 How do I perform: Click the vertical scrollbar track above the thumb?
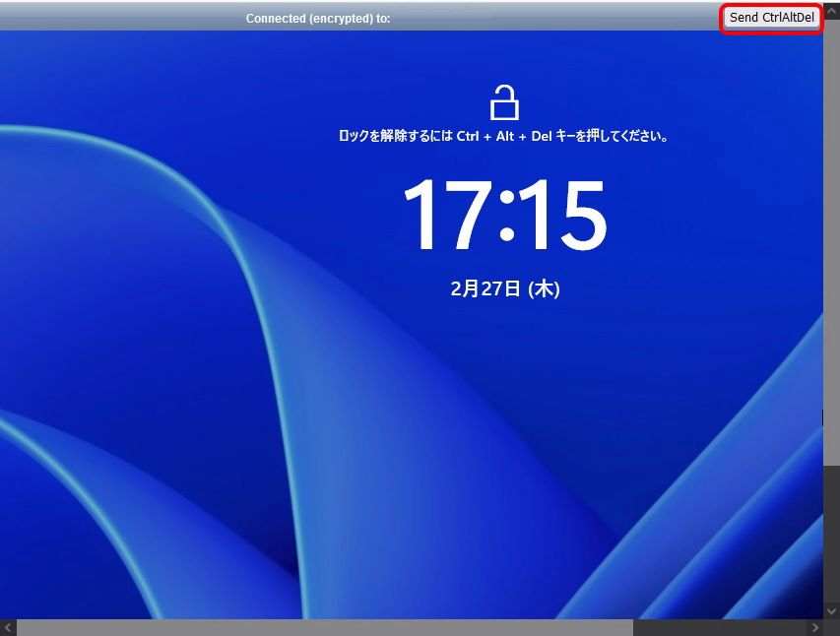[832, 22]
